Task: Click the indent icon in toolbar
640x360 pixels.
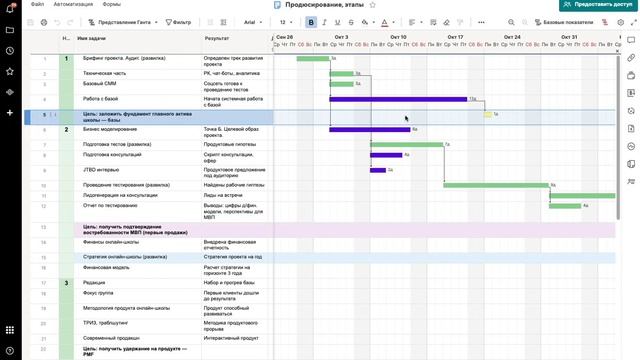Action: coord(223,22)
